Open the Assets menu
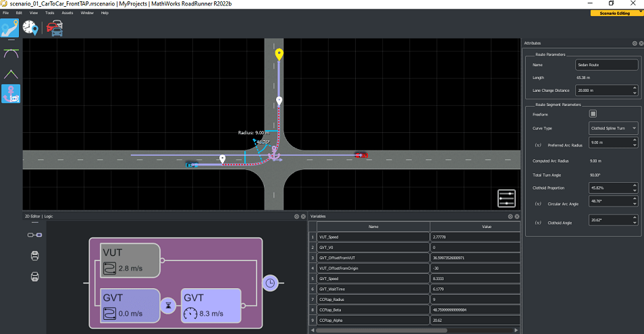The width and height of the screenshot is (644, 334). pos(68,13)
